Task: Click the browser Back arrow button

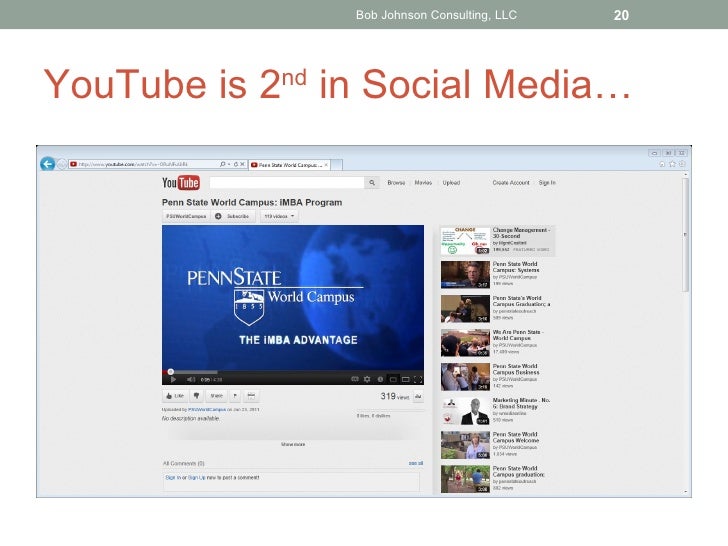Action: click(47, 164)
